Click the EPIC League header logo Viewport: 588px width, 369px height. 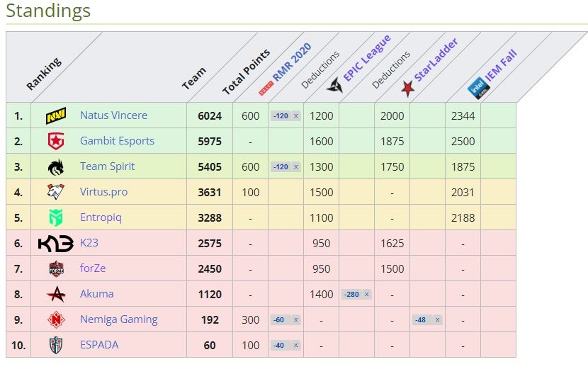334,85
